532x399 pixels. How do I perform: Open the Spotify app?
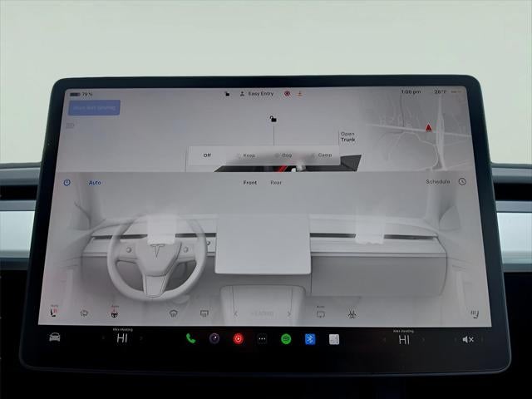point(286,339)
